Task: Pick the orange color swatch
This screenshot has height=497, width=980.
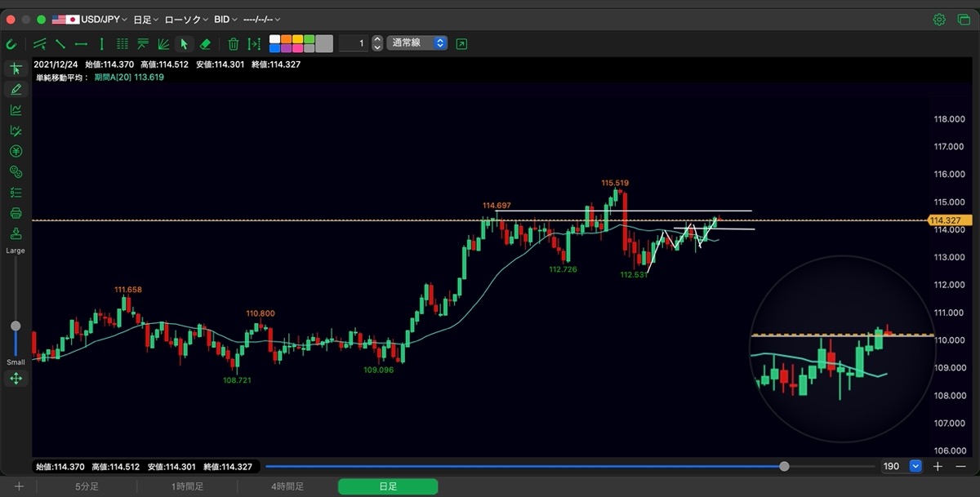Action: point(287,39)
